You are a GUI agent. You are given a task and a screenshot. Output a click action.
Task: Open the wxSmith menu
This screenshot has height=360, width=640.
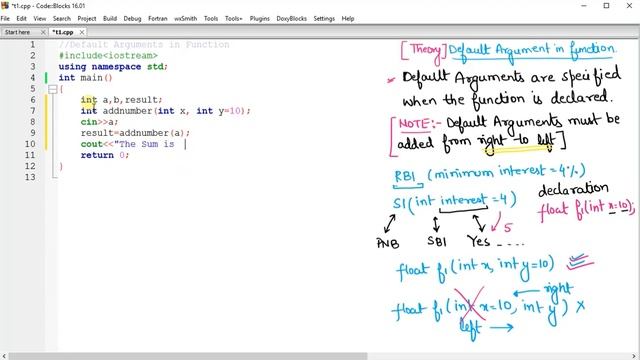tap(186, 18)
